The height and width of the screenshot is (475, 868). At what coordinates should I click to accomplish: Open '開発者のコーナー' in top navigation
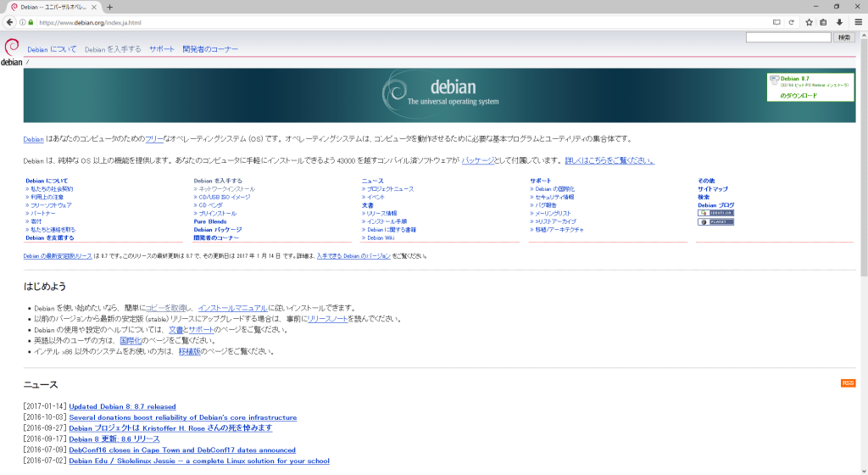pyautogui.click(x=210, y=49)
